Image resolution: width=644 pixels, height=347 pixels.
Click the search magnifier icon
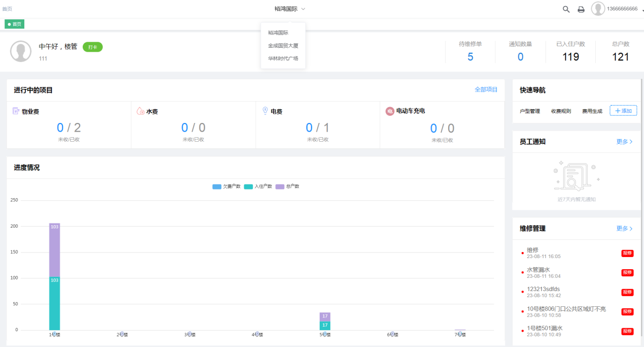566,9
